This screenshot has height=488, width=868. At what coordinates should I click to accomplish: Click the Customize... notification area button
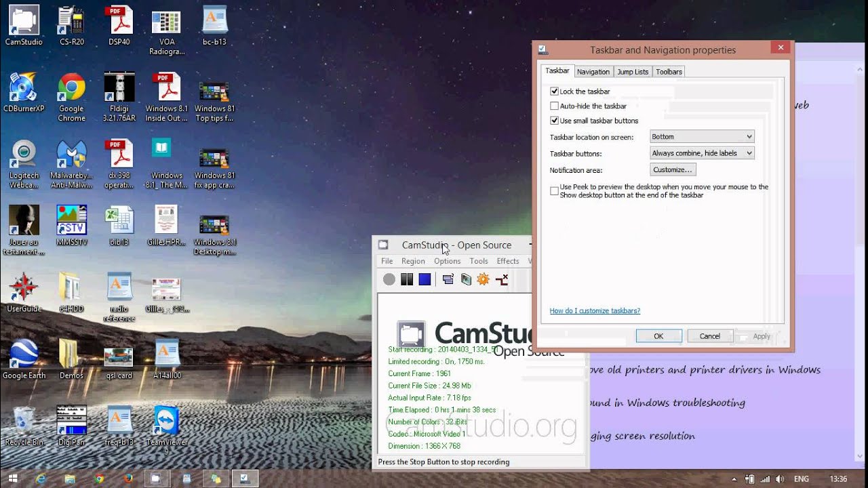pyautogui.click(x=673, y=169)
